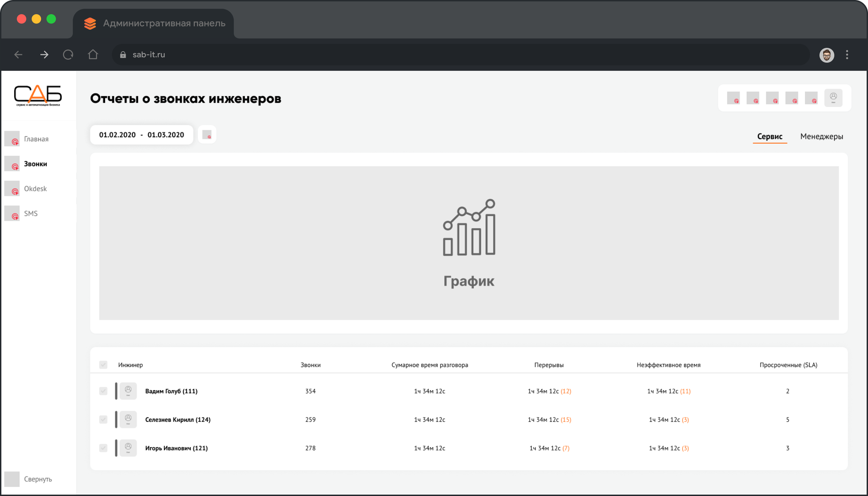Click the САБ company logo
This screenshot has height=496, width=868.
click(x=38, y=95)
